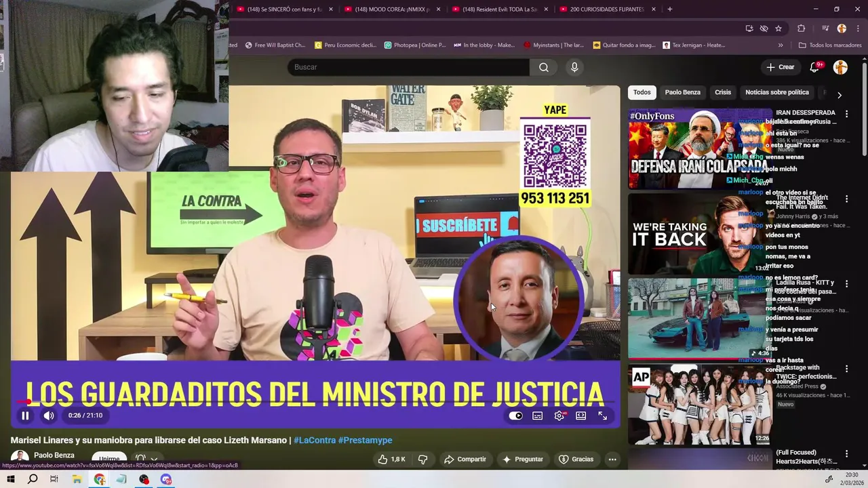Viewport: 868px width, 488px height.
Task: Mute the video volume speaker icon
Action: tap(49, 415)
